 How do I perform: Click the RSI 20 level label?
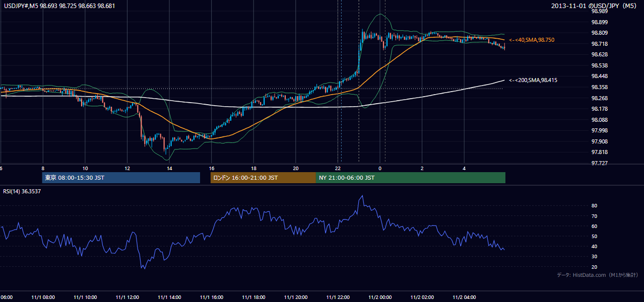point(595,267)
